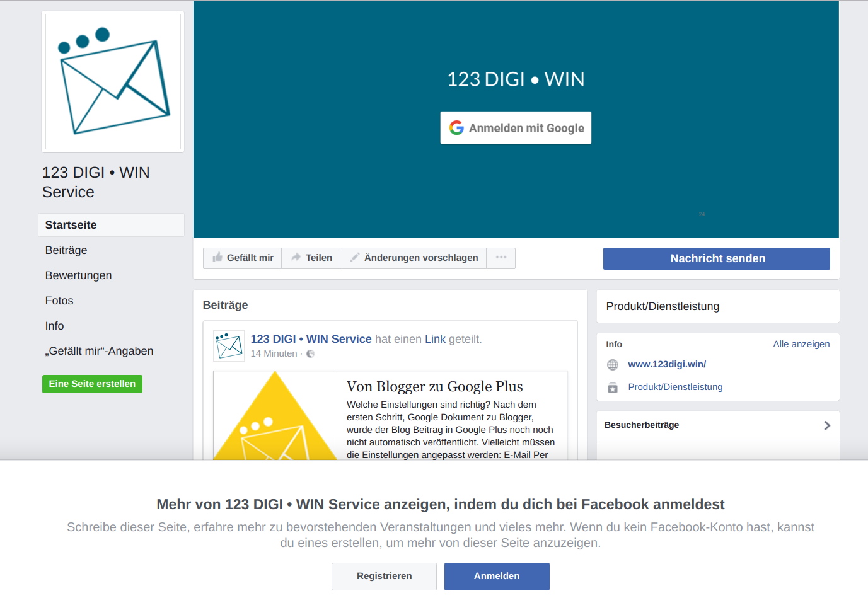Click the pencil icon in Änderungen vorschlagen
Image resolution: width=868 pixels, height=615 pixels.
tap(355, 257)
